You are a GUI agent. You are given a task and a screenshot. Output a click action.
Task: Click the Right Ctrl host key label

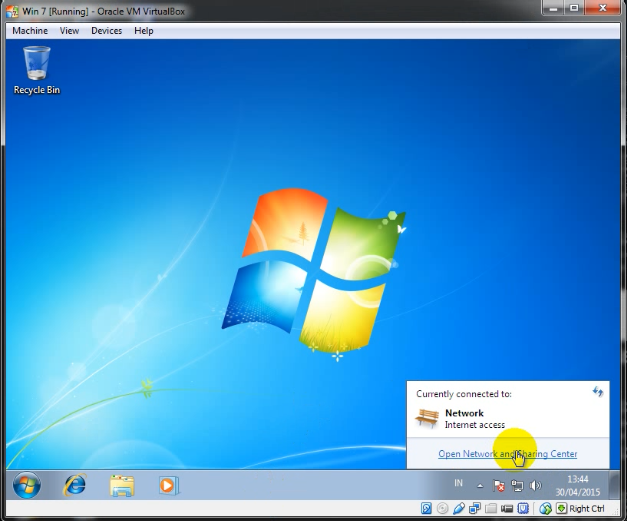(x=587, y=509)
